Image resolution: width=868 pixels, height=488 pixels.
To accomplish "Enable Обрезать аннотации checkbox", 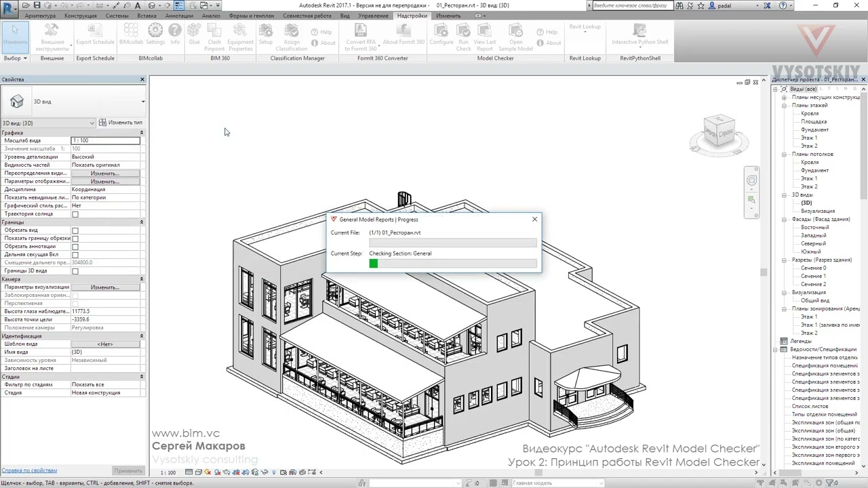I will 75,247.
